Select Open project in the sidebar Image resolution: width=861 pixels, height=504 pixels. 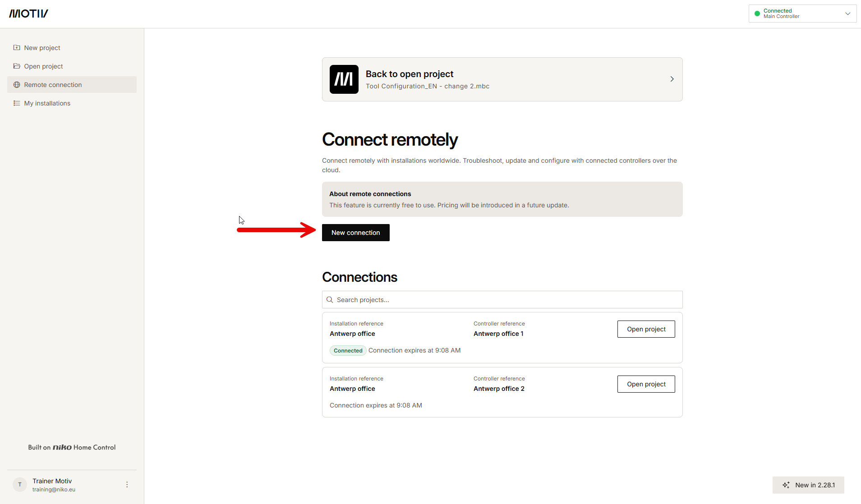click(x=72, y=66)
